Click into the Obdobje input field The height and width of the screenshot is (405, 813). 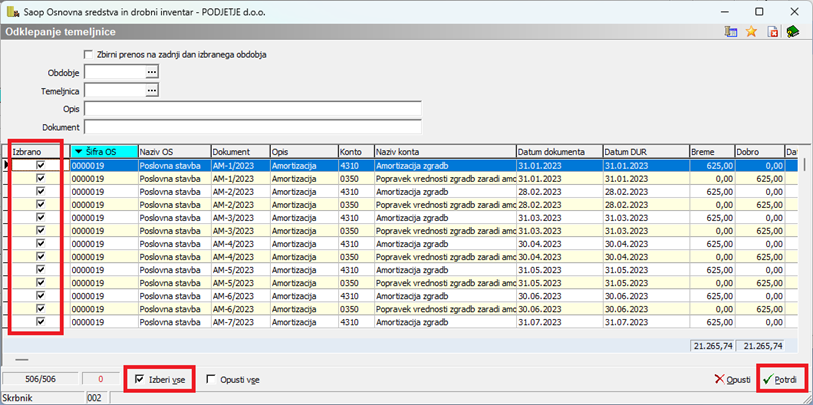tap(115, 72)
